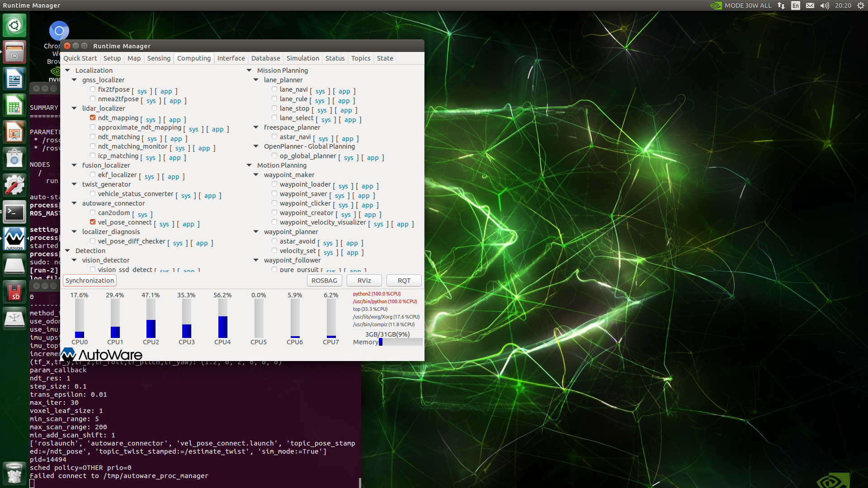
Task: Collapse the lane_planner tree node
Action: [x=256, y=80]
